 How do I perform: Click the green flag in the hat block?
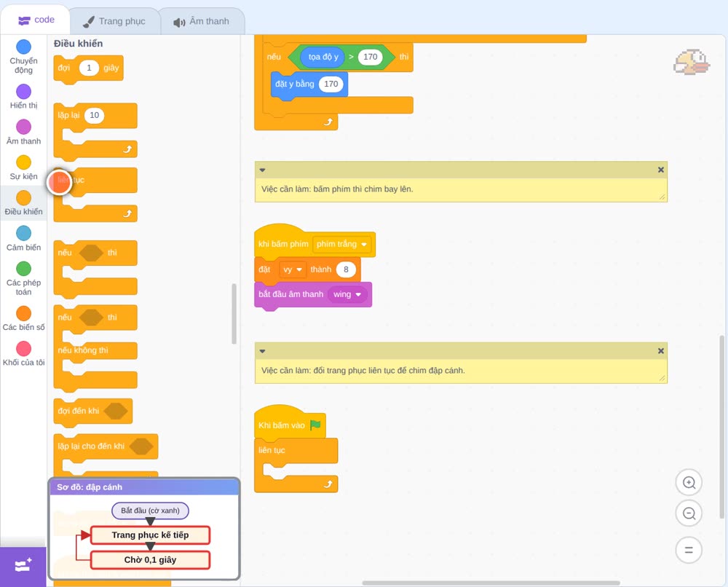tap(315, 425)
